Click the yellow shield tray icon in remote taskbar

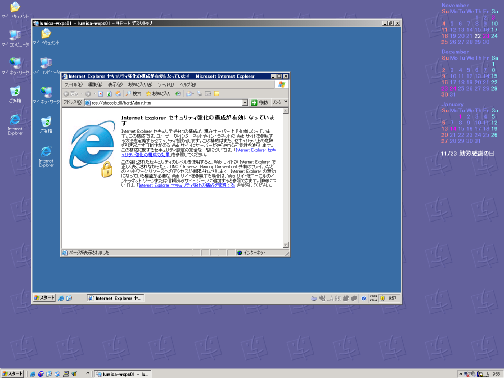point(383,298)
